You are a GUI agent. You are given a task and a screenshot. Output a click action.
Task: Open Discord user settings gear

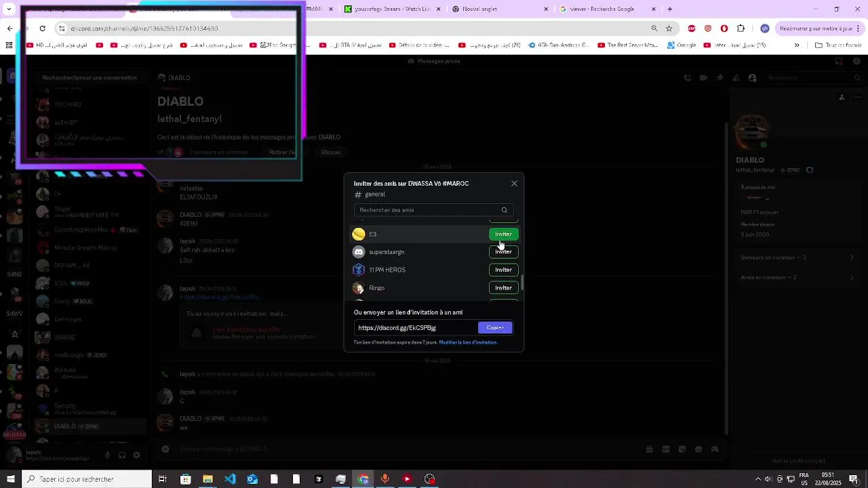(x=136, y=455)
